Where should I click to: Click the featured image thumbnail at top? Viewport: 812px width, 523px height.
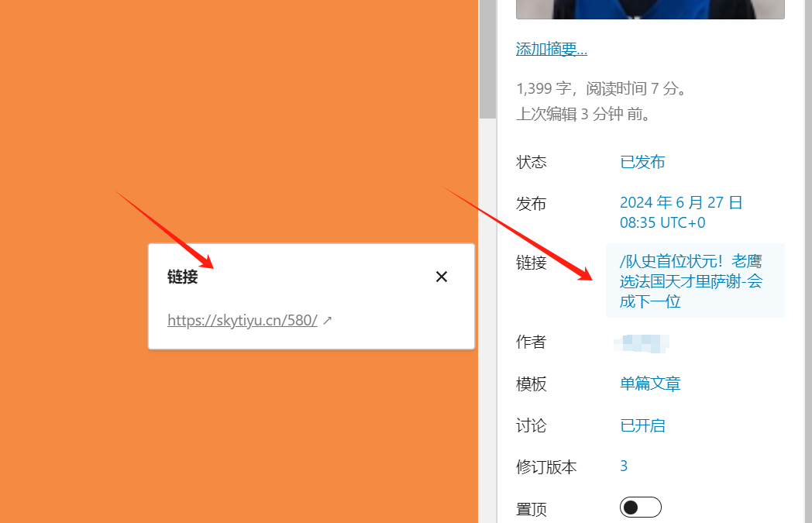tap(649, 9)
